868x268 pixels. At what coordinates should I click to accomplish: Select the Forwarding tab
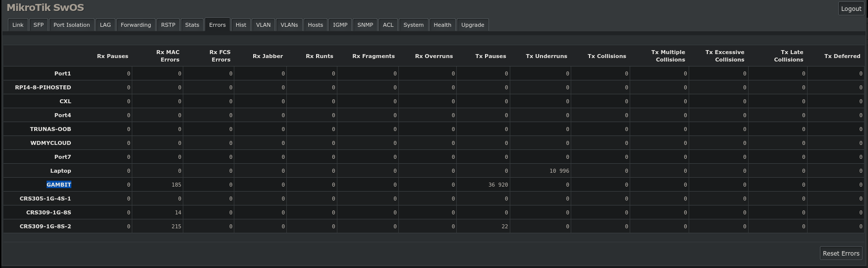pyautogui.click(x=136, y=25)
